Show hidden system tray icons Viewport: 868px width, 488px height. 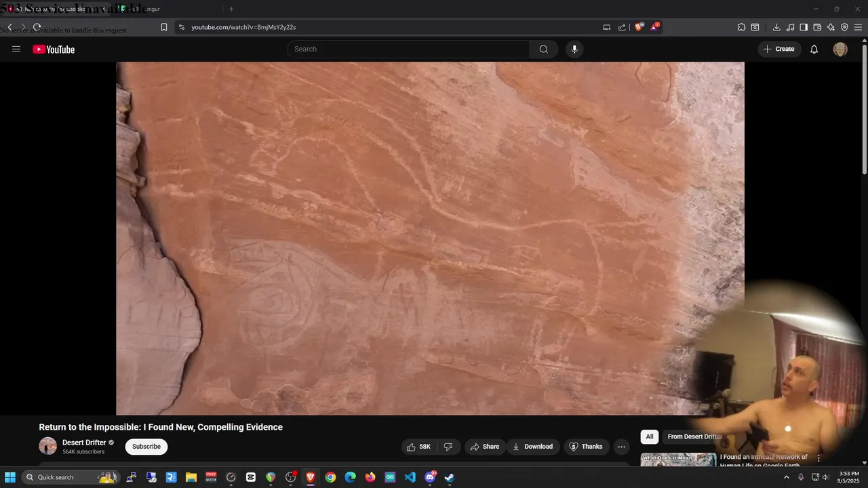coord(787,477)
